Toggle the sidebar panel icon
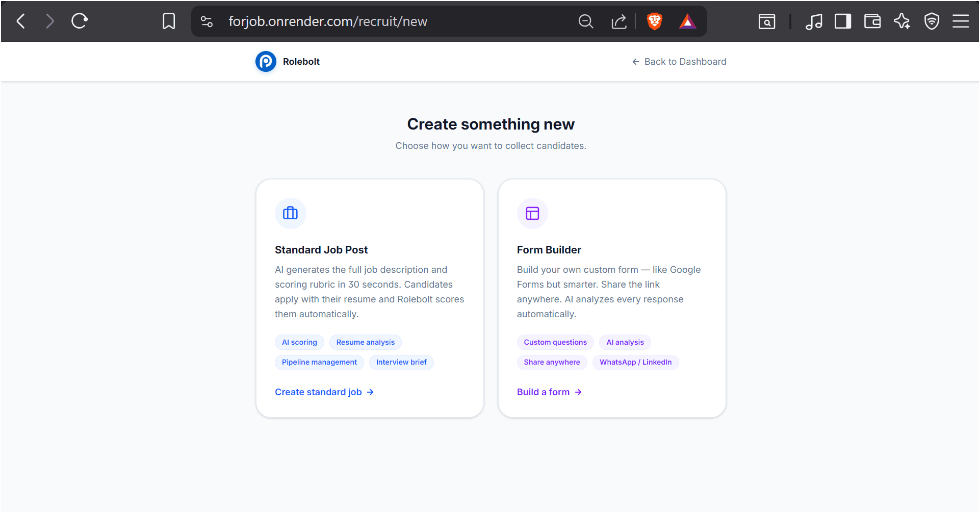 (x=843, y=21)
